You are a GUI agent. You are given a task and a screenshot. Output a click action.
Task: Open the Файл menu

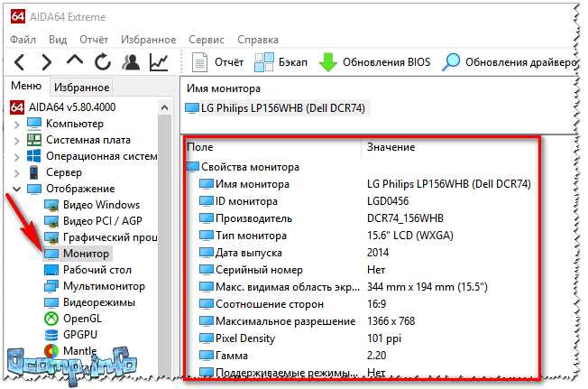pos(23,40)
